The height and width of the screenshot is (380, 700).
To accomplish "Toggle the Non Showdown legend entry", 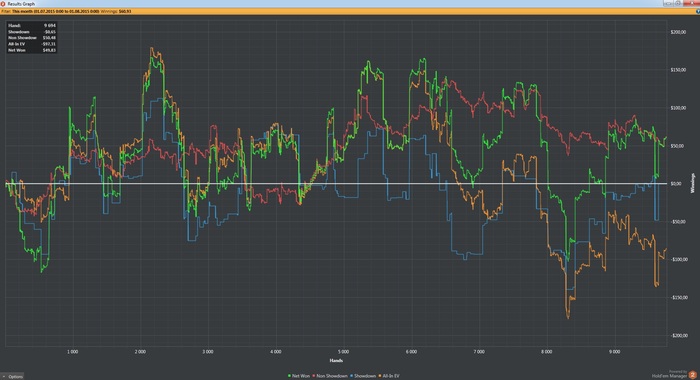I will tap(330, 376).
